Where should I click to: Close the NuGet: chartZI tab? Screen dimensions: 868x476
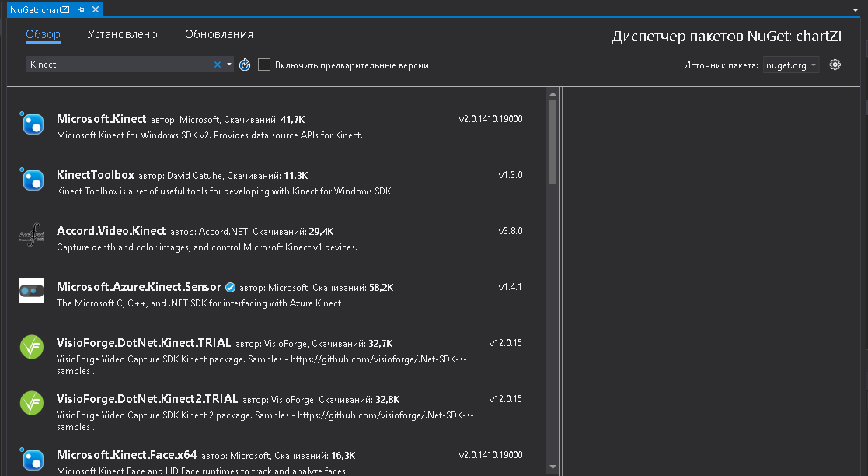pos(96,9)
